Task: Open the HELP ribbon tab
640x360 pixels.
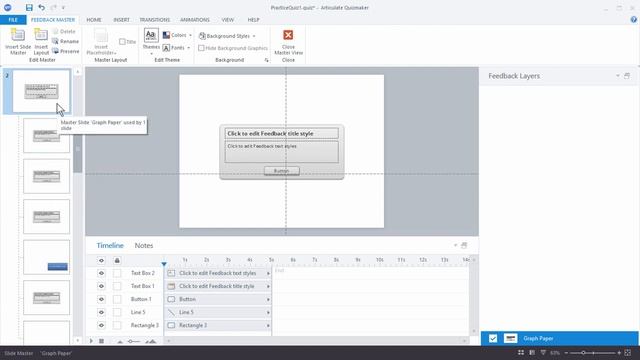Action: 253,20
